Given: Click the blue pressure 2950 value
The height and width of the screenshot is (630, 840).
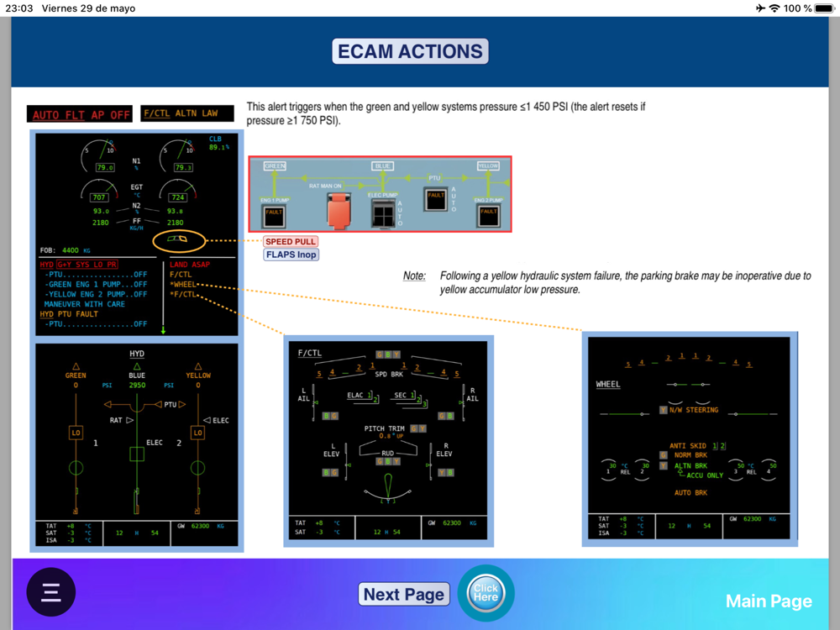Looking at the screenshot, I should pos(137,386).
